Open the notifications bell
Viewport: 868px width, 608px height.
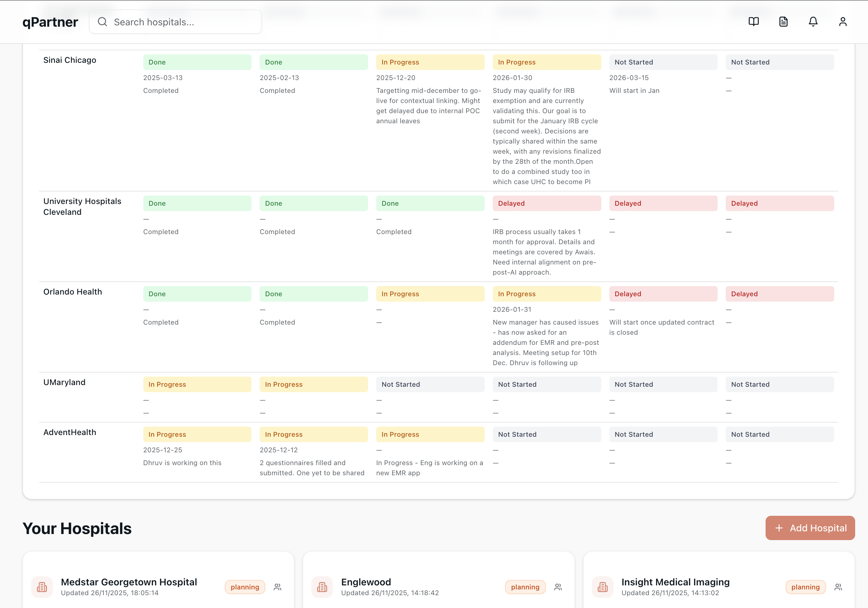pyautogui.click(x=813, y=22)
